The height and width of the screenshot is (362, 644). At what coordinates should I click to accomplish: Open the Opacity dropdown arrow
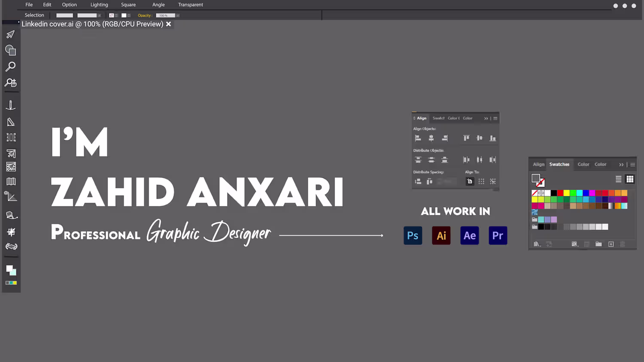tap(177, 15)
